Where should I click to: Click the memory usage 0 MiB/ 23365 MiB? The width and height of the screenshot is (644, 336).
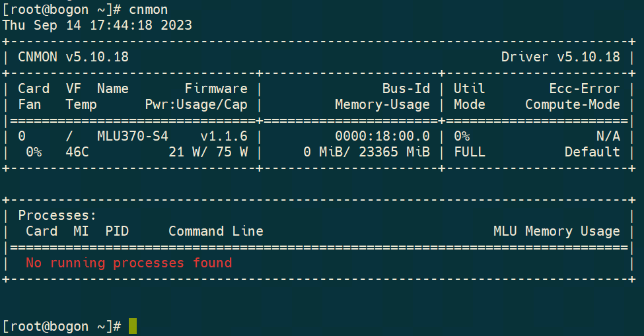click(x=366, y=152)
